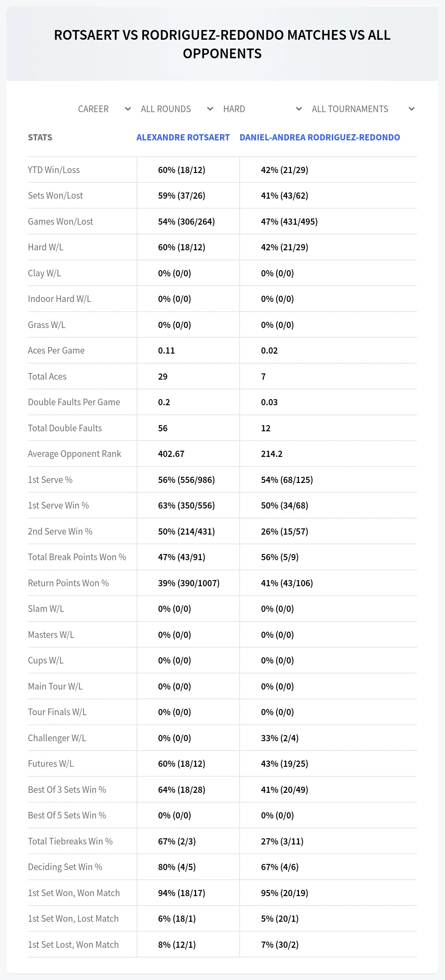The image size is (445, 980).
Task: Open Daniel-Andrea Rodriguez-Redondo player link
Action: tap(319, 137)
